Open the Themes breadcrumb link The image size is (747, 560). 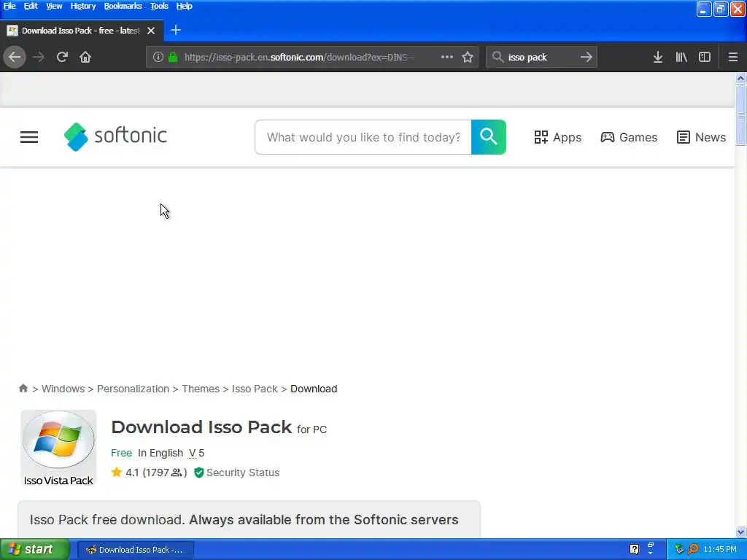pyautogui.click(x=201, y=389)
